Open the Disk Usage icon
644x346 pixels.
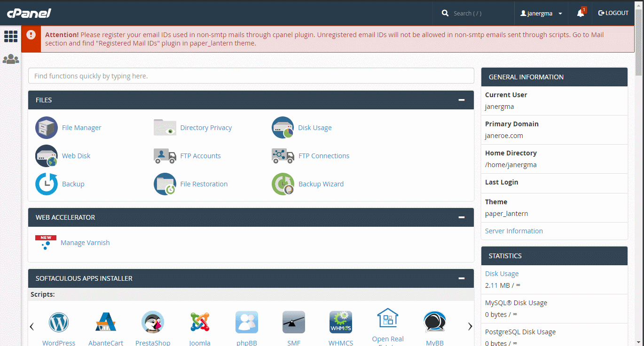click(283, 128)
